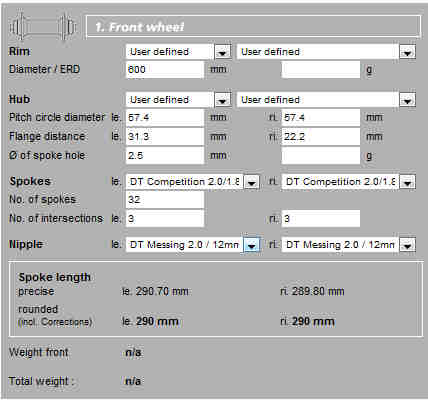Click the left No. of intersections field
The image size is (428, 400).
click(x=165, y=219)
